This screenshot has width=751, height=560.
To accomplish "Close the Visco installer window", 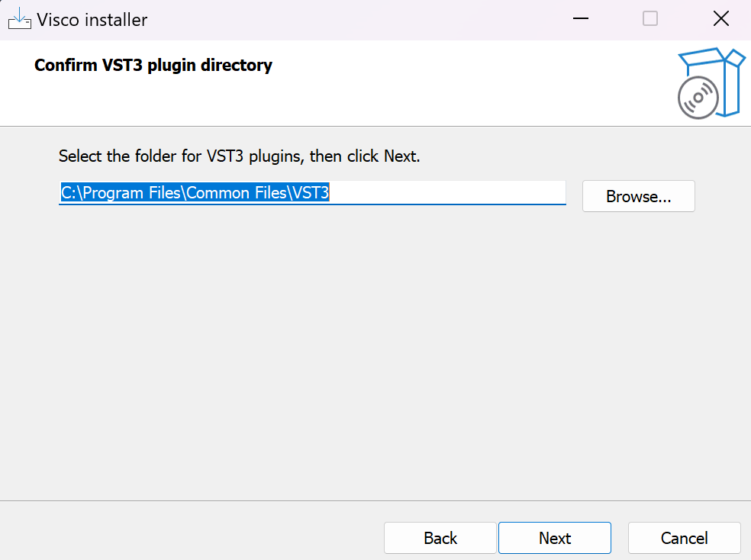I will pos(720,19).
